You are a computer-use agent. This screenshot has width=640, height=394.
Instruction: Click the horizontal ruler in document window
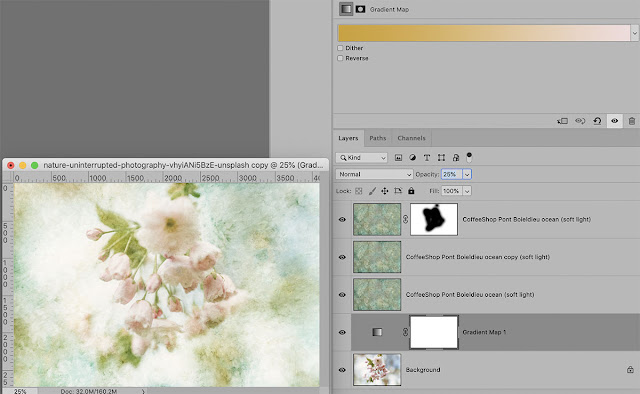167,178
